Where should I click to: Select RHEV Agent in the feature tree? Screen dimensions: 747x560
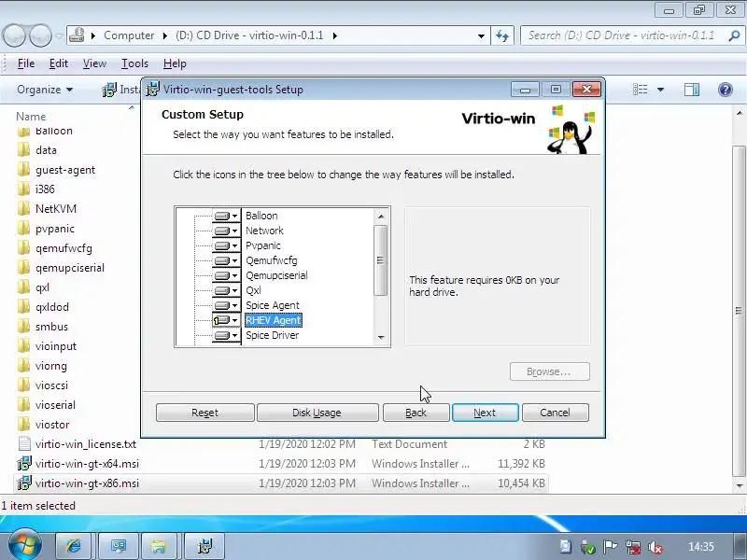coord(274,320)
